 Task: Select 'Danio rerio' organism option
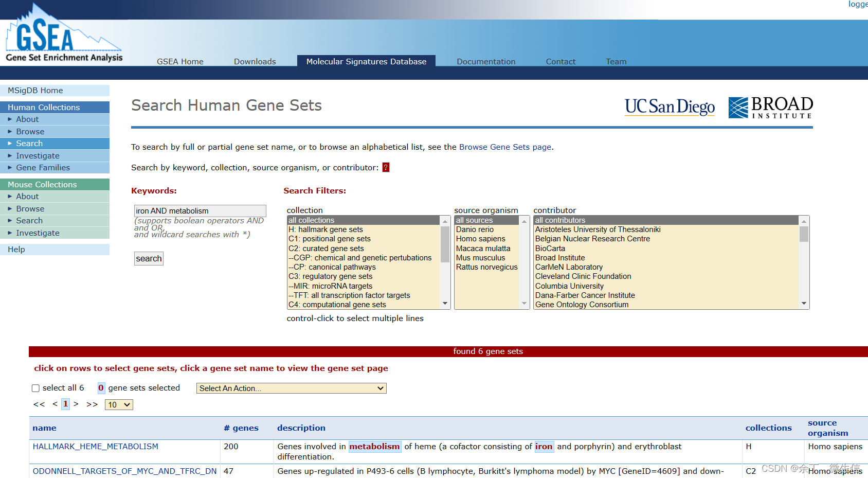click(487, 229)
